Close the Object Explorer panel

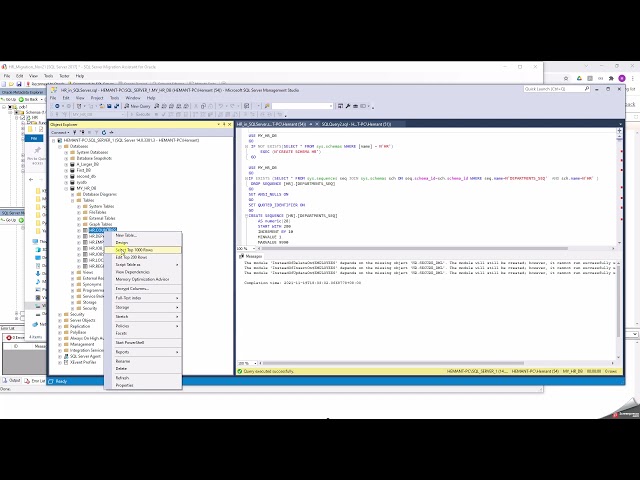[229, 124]
